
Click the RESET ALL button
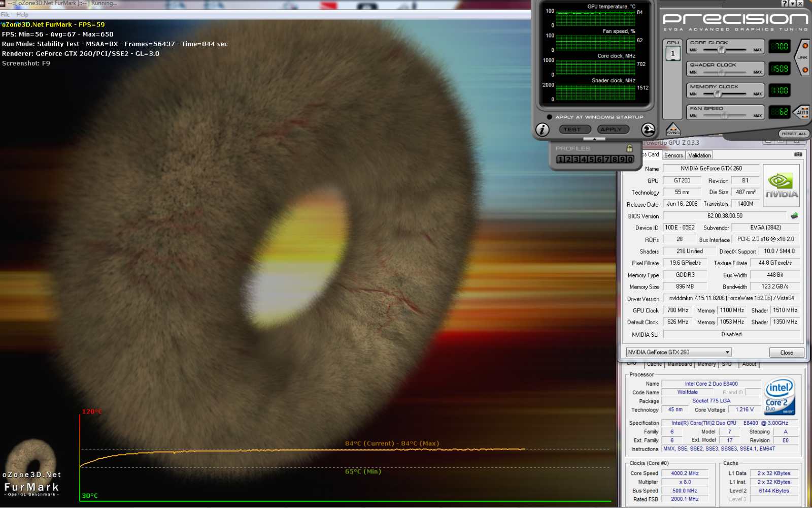point(793,134)
